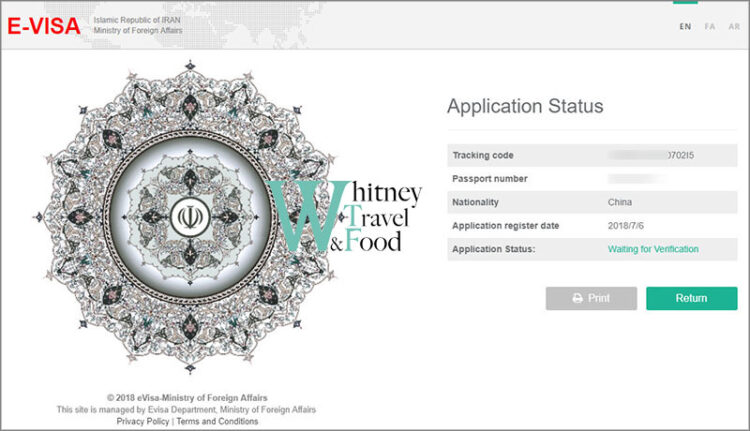Select the 'Waiting for Verification' status text
750x431 pixels.
click(653, 249)
